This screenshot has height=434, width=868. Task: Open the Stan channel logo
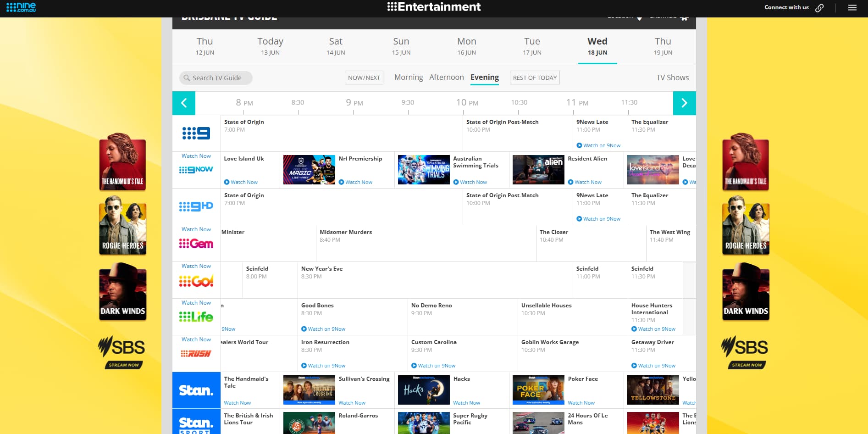[x=196, y=390]
